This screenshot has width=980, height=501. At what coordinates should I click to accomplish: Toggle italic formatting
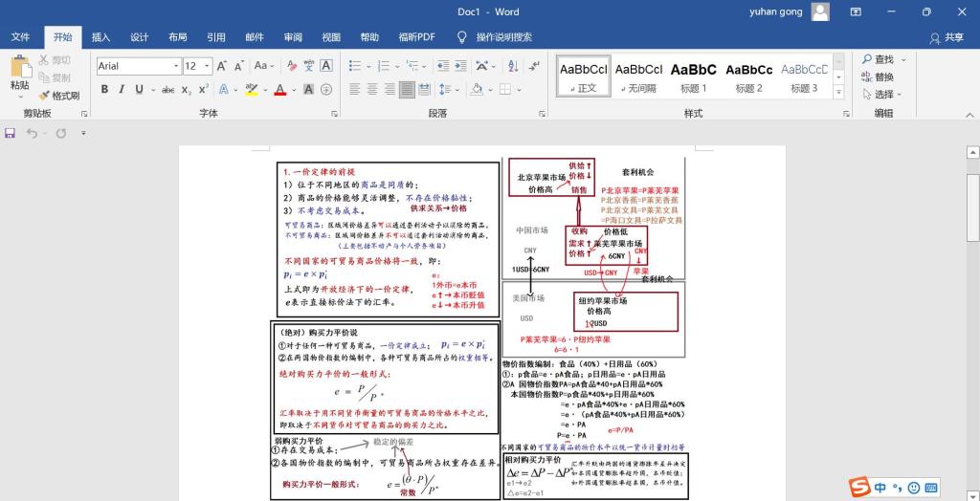(x=122, y=90)
